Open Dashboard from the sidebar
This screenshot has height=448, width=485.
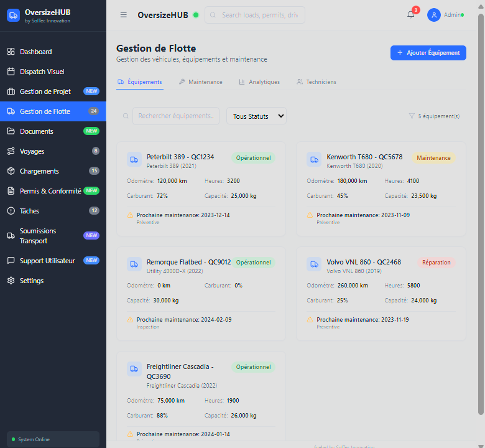[x=53, y=52]
